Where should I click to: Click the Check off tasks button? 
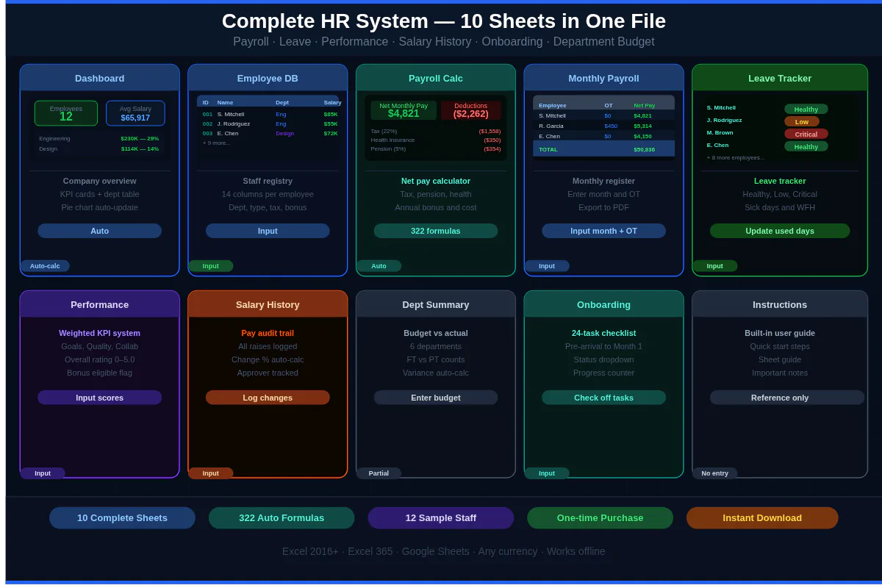pyautogui.click(x=603, y=398)
